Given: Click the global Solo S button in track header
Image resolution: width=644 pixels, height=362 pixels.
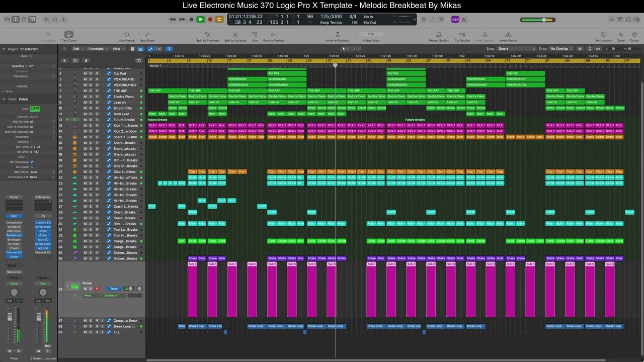Looking at the screenshot, I should click(86, 60).
